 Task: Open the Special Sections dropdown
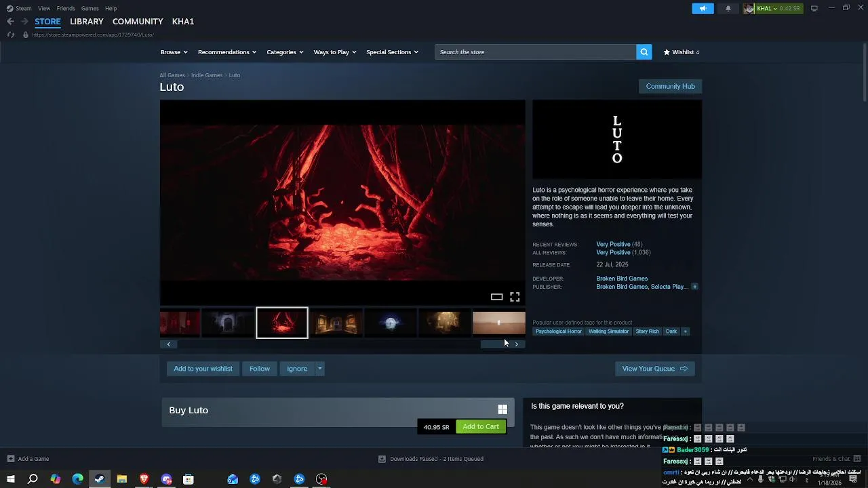coord(392,52)
